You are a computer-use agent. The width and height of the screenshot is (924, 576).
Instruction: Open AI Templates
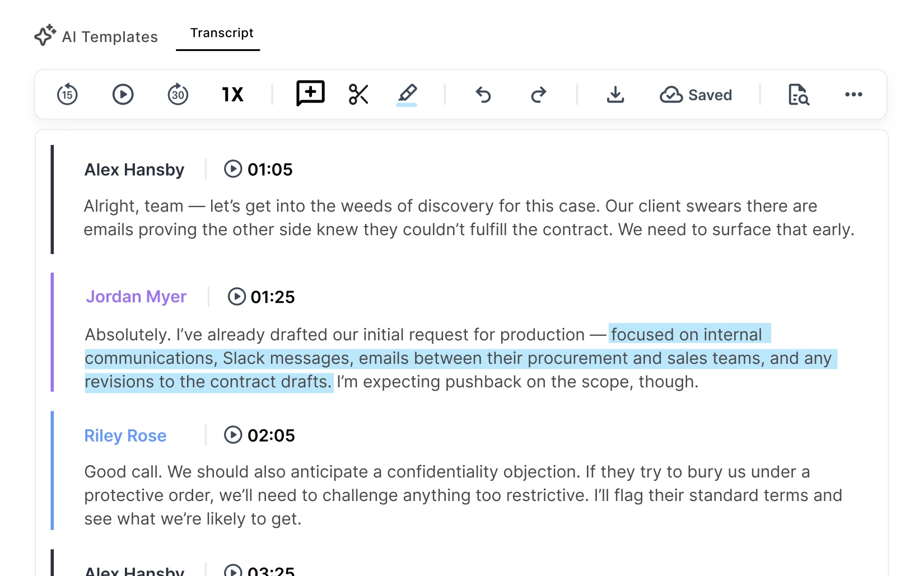click(x=95, y=36)
